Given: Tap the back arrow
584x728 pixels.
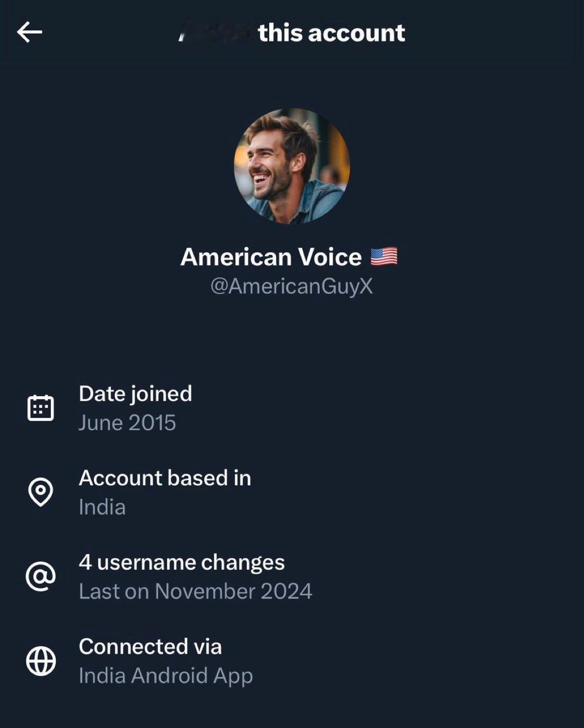Looking at the screenshot, I should 30,32.
